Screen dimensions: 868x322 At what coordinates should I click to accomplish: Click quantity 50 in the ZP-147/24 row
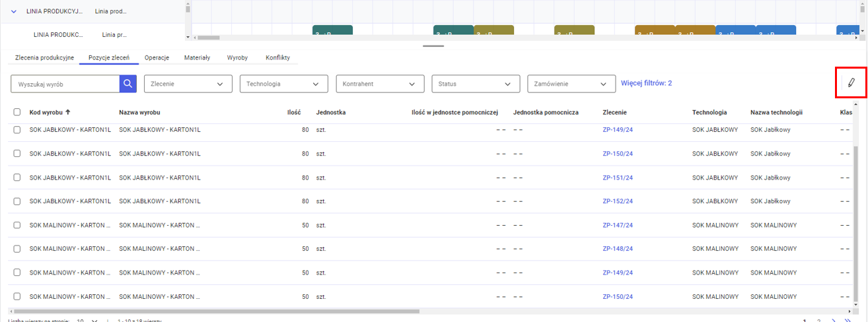[x=305, y=225]
